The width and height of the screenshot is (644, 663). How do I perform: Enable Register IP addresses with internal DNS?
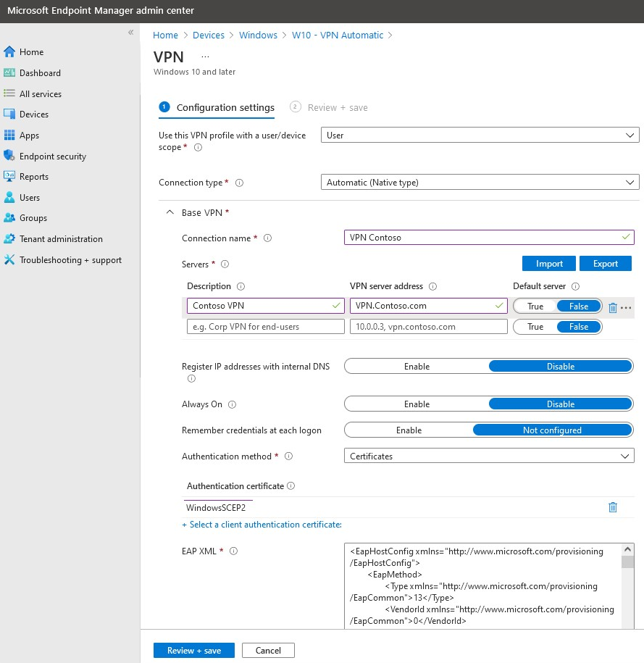(x=417, y=366)
